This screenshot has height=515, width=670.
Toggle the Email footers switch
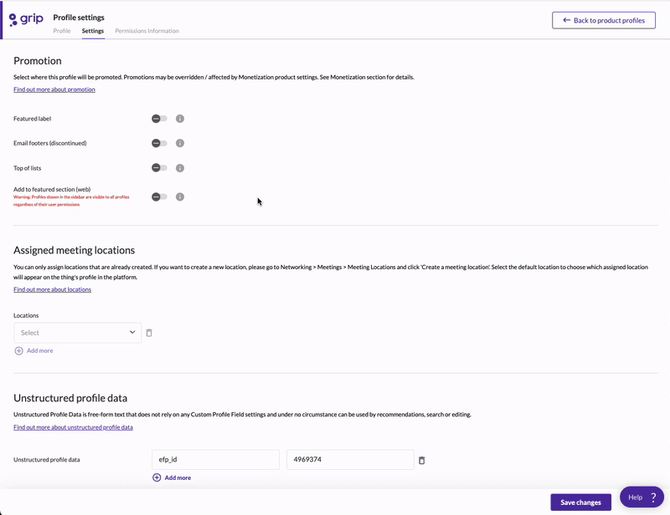pyautogui.click(x=159, y=143)
